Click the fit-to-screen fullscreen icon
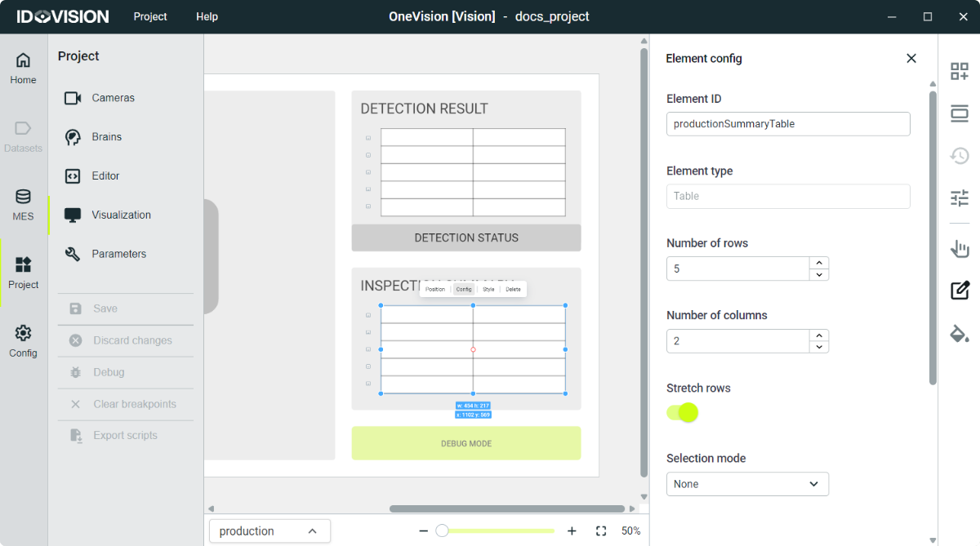 [x=601, y=531]
